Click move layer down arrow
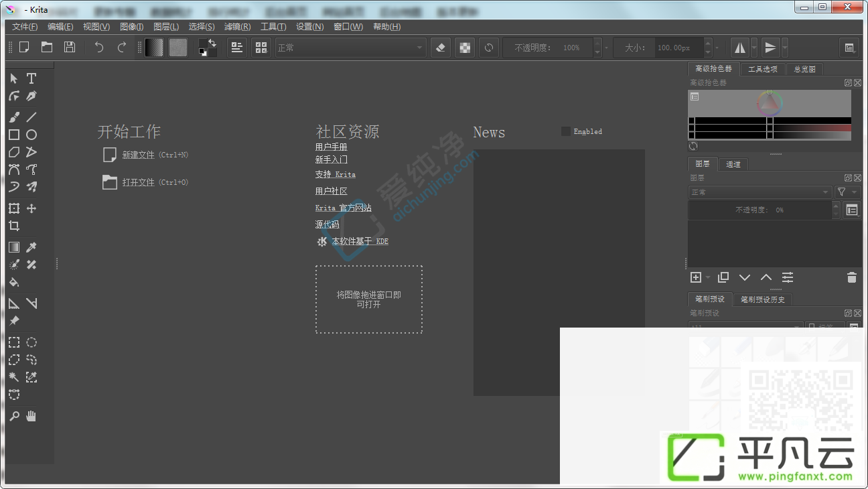Viewport: 868px width, 489px height. (x=745, y=277)
